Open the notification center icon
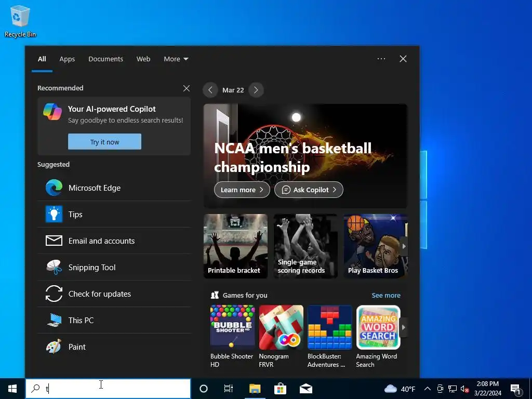The width and height of the screenshot is (532, 399). (515, 389)
